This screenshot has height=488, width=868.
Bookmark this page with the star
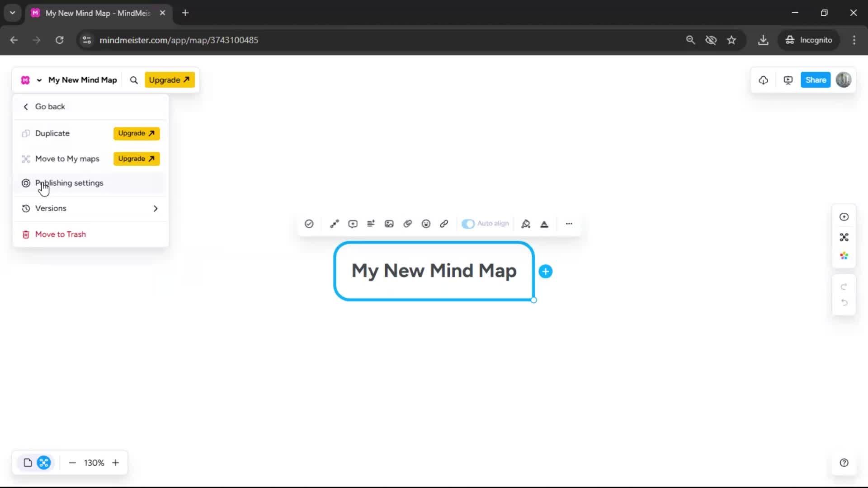(731, 40)
